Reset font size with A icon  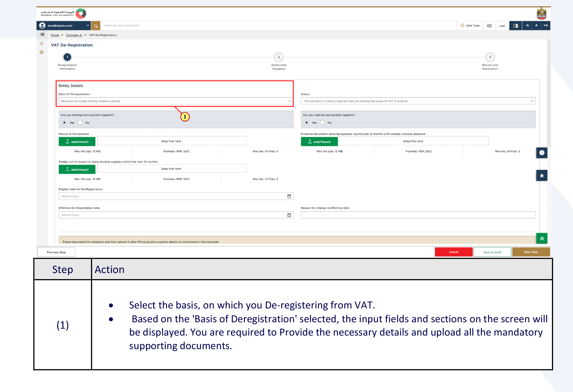click(x=536, y=26)
